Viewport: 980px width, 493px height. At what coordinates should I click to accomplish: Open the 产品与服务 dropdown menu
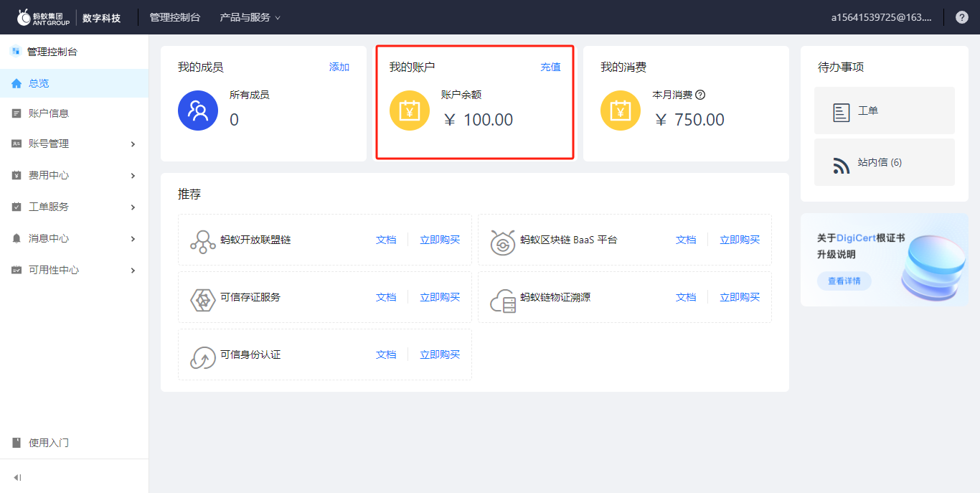tap(250, 17)
